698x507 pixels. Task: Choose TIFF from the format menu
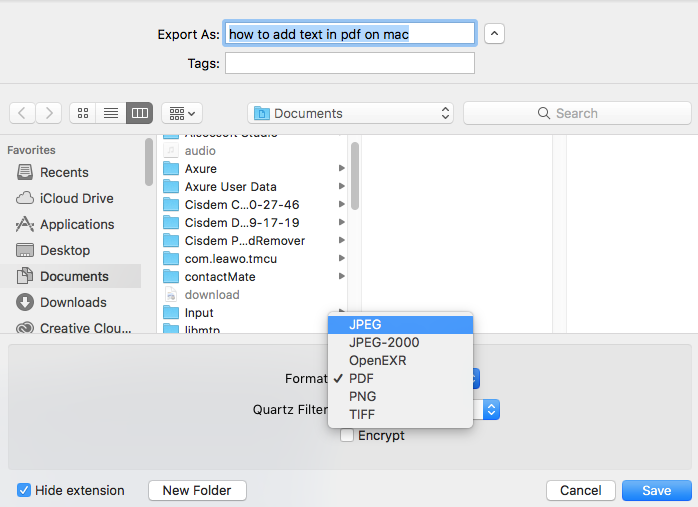pos(400,414)
